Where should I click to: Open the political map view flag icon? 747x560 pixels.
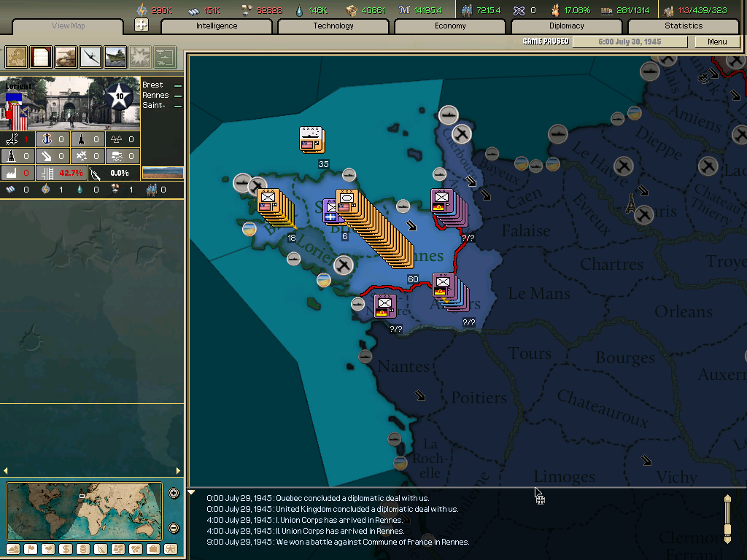30,549
